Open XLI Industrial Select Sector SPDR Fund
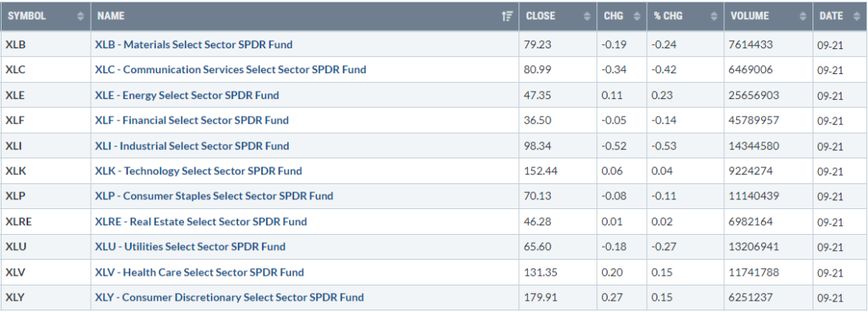The image size is (868, 312). coord(191,146)
